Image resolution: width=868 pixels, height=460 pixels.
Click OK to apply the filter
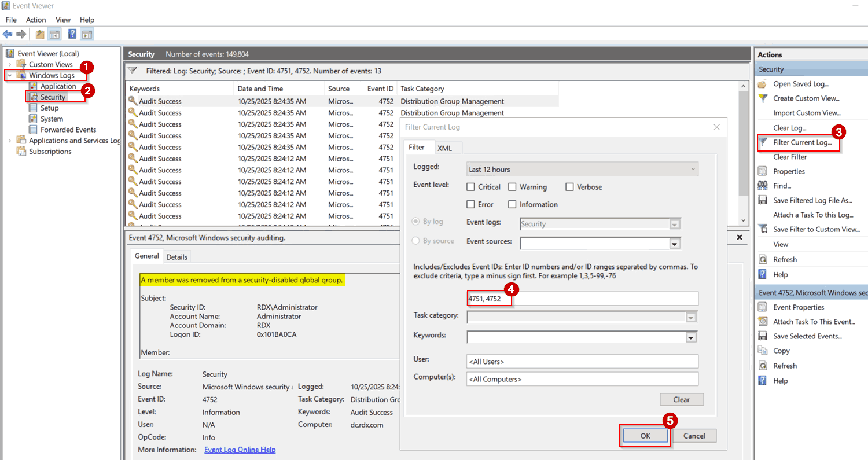point(645,436)
